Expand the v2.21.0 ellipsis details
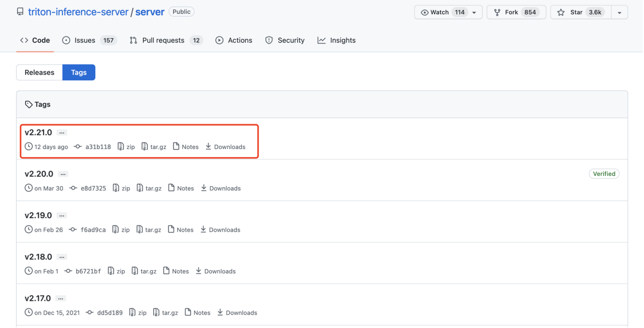 tap(62, 132)
